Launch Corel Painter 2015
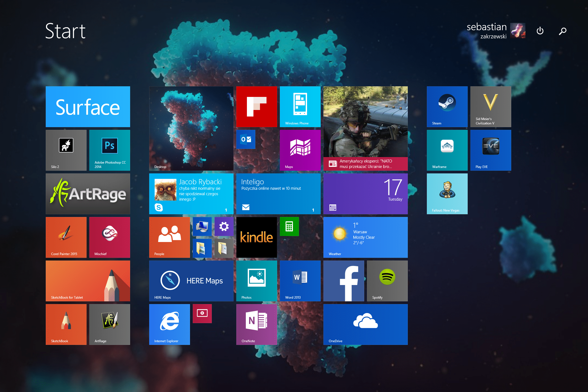Screen dimensions: 588x392 (x=66, y=237)
